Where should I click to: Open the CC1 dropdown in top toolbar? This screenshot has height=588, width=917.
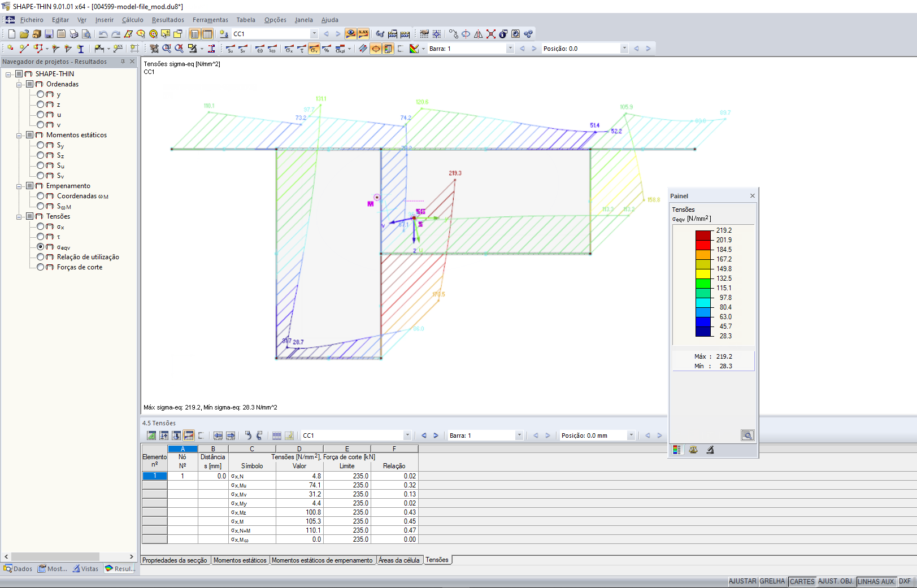(x=314, y=34)
